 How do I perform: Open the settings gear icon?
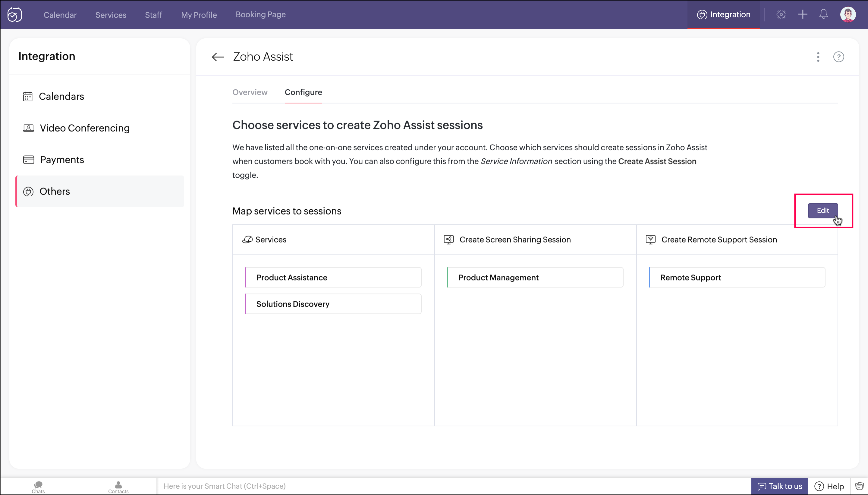click(781, 14)
